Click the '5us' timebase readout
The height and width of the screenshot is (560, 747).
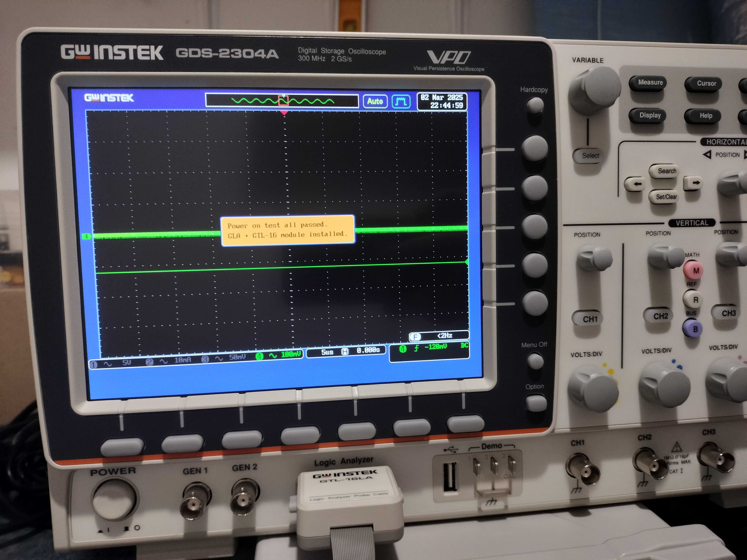click(327, 352)
